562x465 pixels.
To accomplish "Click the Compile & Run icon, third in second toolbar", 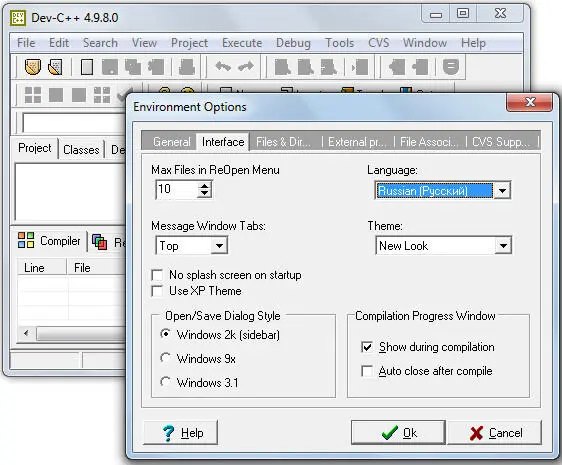I will click(79, 95).
